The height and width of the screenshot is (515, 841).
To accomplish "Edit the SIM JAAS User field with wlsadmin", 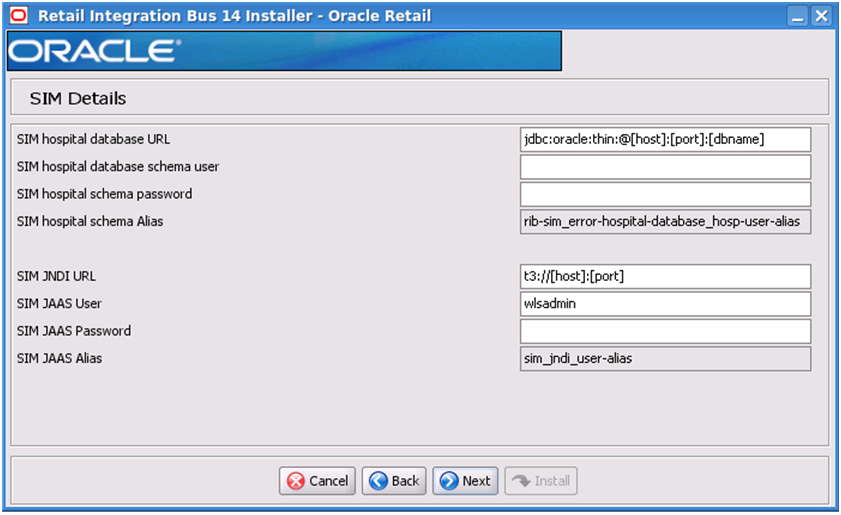I will point(665,304).
